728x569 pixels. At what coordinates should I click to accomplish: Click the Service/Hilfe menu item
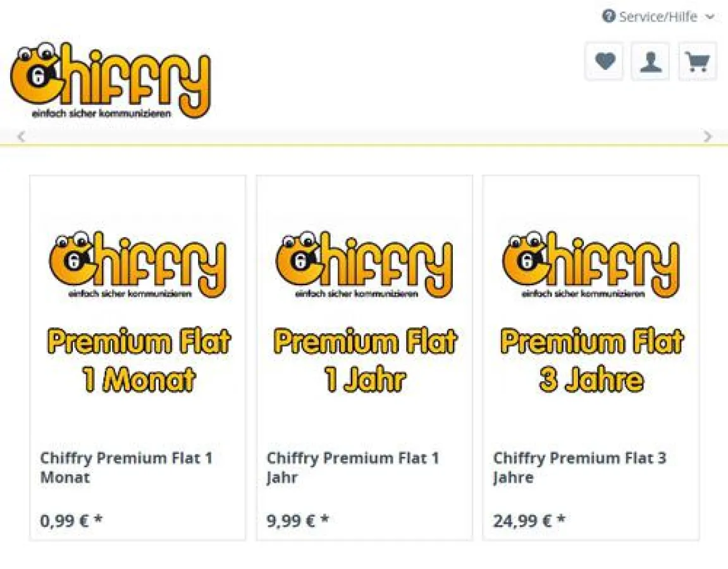coord(658,17)
